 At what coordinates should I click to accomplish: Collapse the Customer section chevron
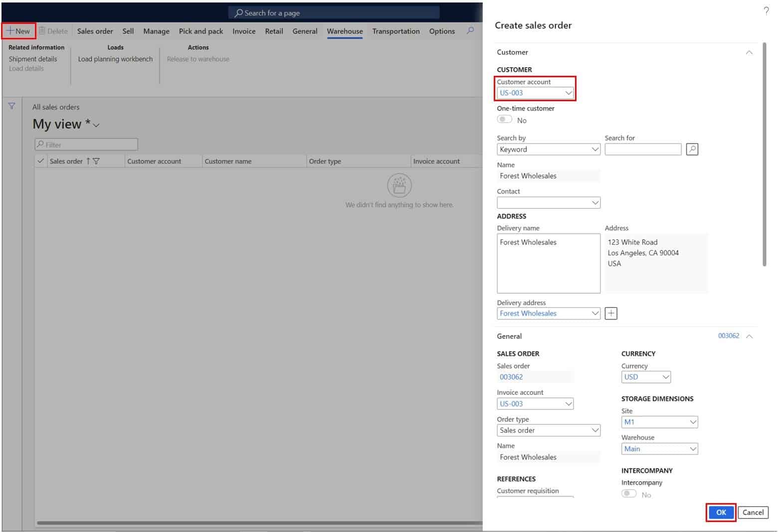(x=749, y=52)
